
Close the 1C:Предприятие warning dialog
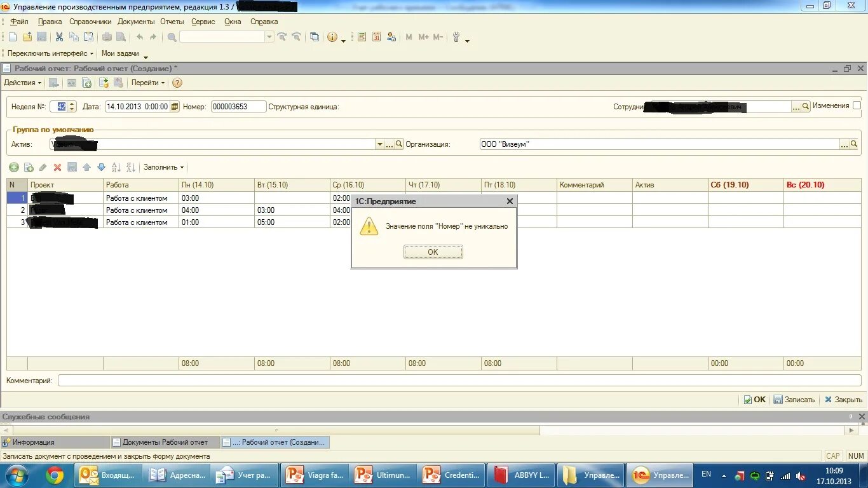pyautogui.click(x=510, y=201)
